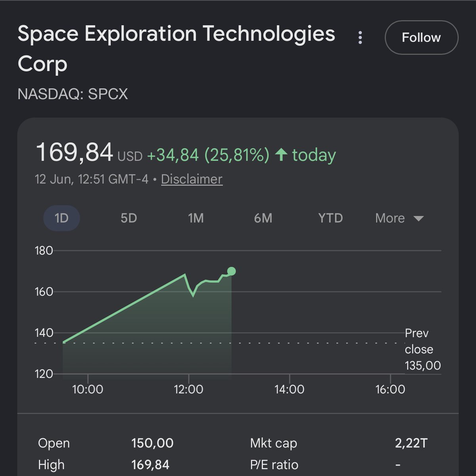Click the 14:00 time axis label

pos(290,389)
